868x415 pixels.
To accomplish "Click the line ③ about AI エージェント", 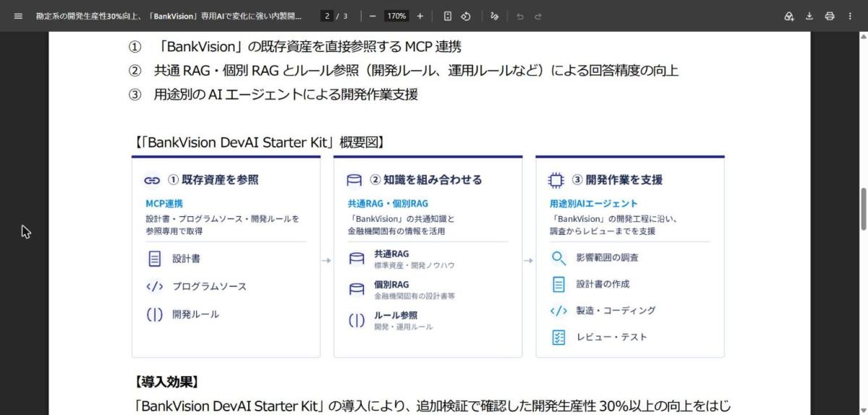I will click(273, 95).
